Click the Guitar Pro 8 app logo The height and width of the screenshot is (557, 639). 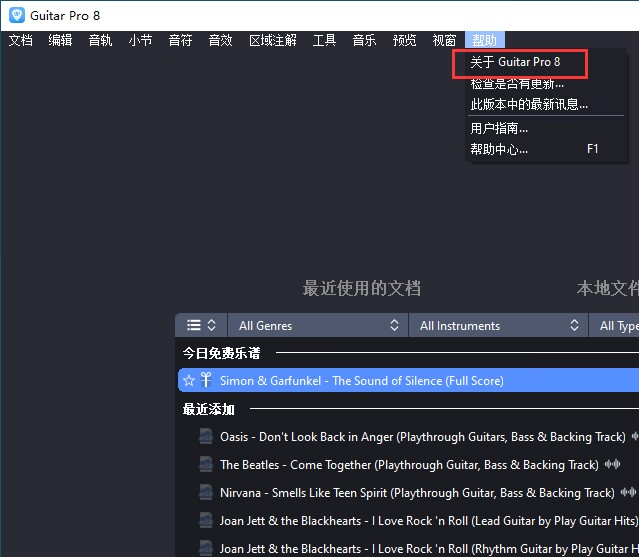pyautogui.click(x=16, y=16)
